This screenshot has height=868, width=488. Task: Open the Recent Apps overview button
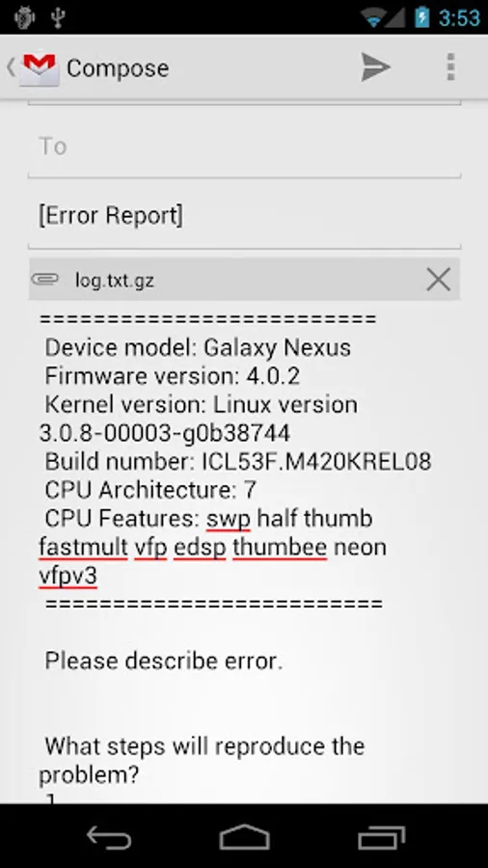click(381, 837)
